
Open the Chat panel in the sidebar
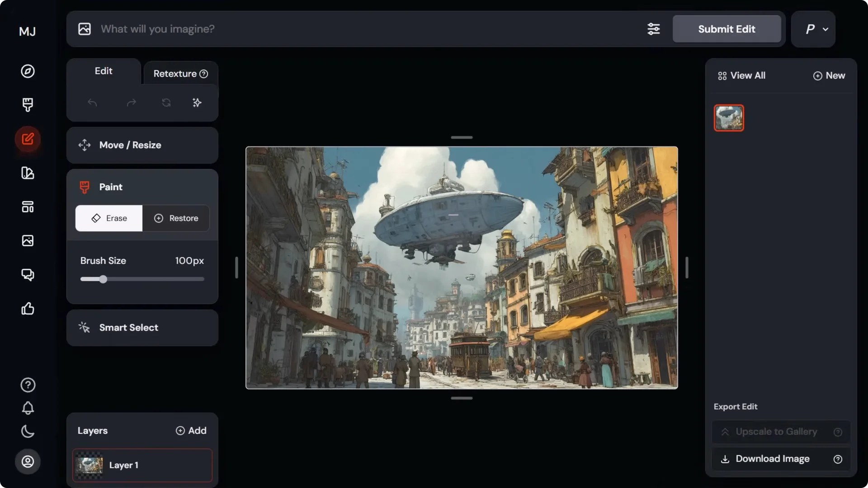pos(28,274)
